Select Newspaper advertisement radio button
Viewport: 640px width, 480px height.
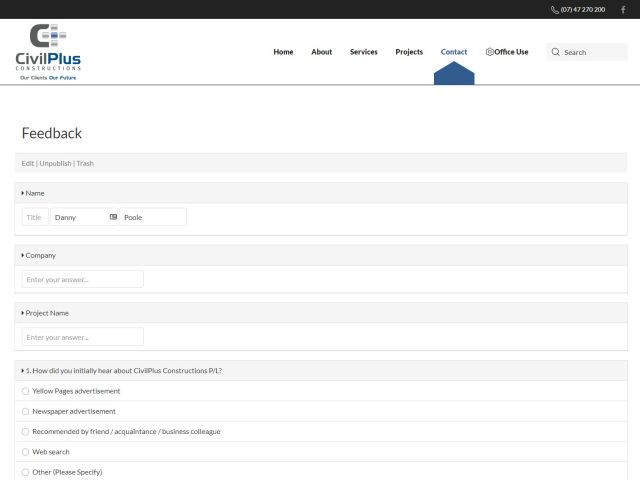click(25, 411)
